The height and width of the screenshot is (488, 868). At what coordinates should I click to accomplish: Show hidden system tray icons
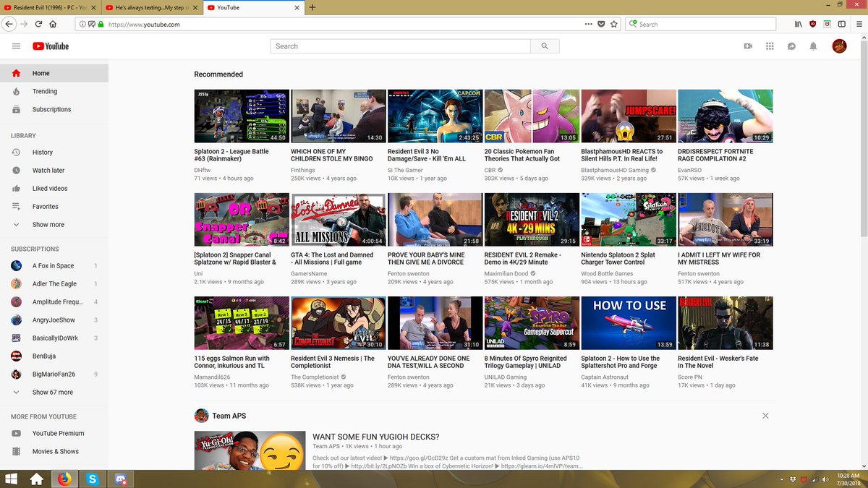pos(782,479)
